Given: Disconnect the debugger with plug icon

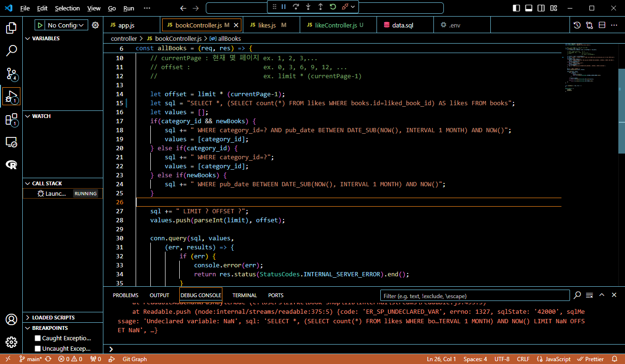Looking at the screenshot, I should [345, 7].
